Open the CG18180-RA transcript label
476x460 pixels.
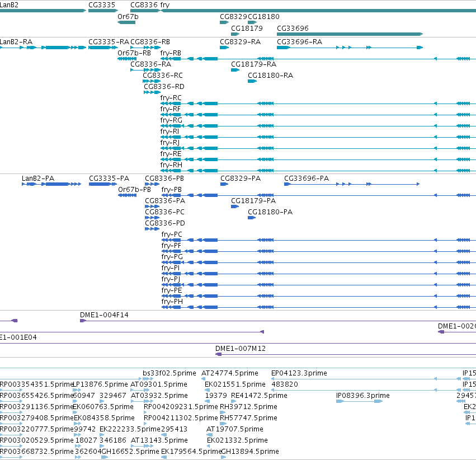[270, 76]
